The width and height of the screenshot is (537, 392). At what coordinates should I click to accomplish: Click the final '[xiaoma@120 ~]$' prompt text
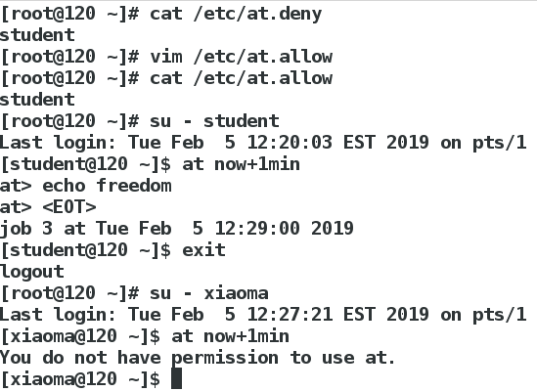point(80,379)
